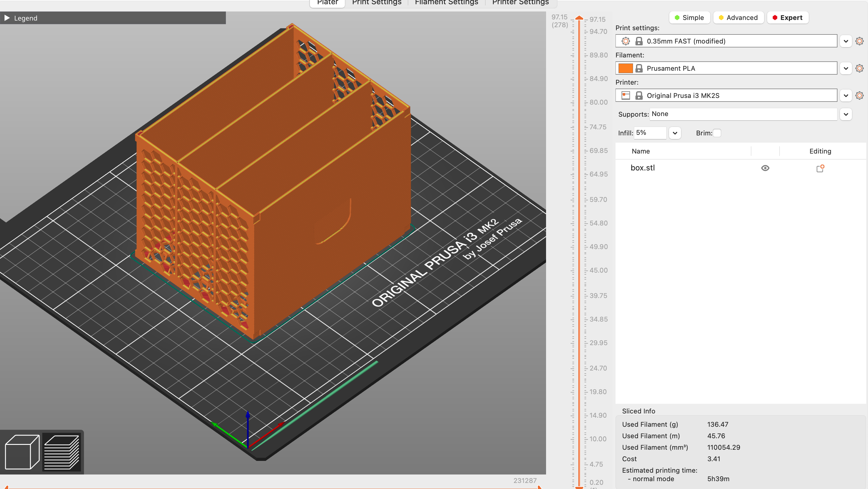The width and height of the screenshot is (868, 489).
Task: Click the infill value input field
Action: [650, 133]
